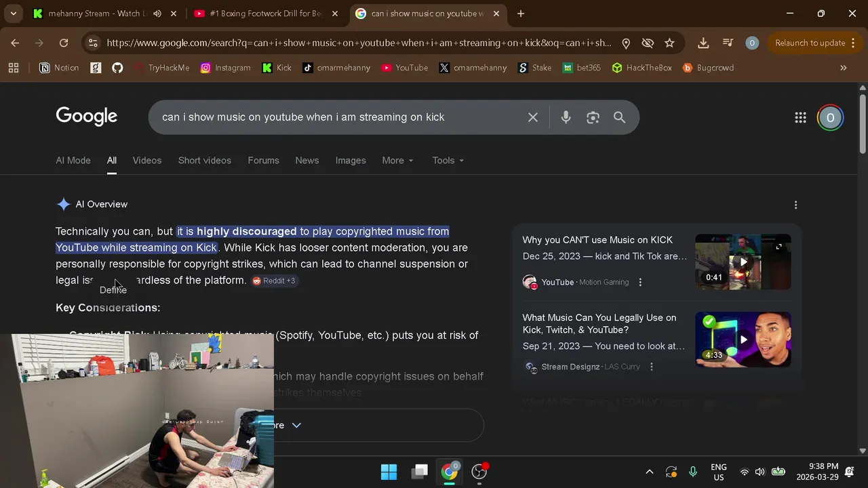
Task: Close the Google search tab
Action: (496, 14)
